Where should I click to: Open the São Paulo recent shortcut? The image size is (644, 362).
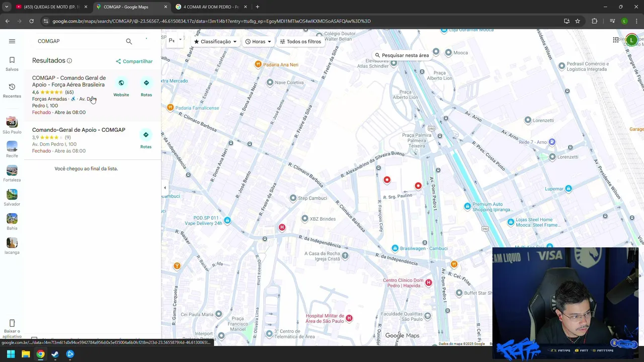click(x=12, y=126)
